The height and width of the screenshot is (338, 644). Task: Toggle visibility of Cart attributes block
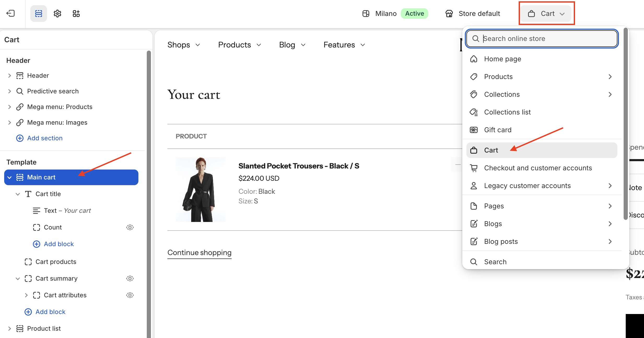point(130,295)
